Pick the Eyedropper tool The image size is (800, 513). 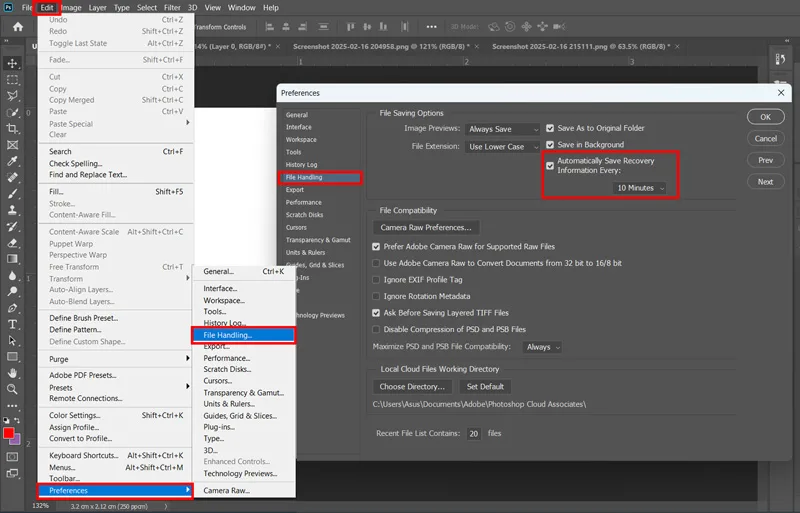coord(12,161)
